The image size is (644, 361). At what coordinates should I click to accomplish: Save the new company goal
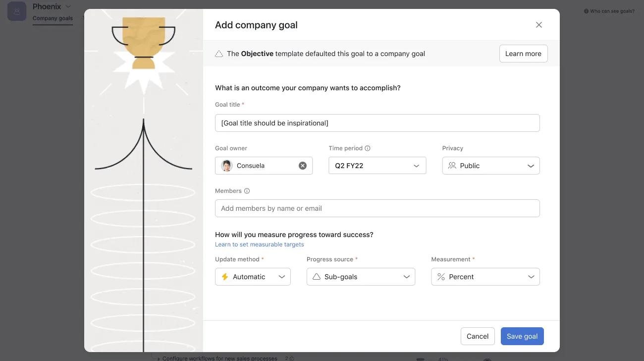(522, 336)
